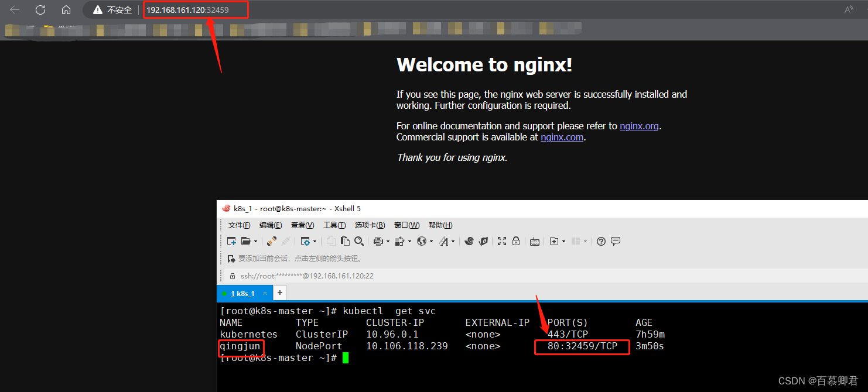Click the Help question mark icon
The width and height of the screenshot is (868, 392).
coord(600,241)
